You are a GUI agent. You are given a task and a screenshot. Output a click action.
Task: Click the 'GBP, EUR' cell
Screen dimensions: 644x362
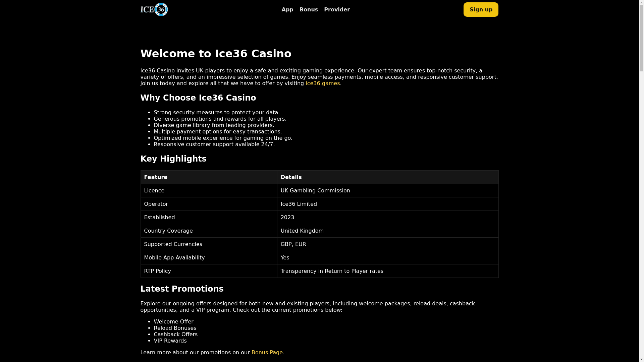pos(388,244)
